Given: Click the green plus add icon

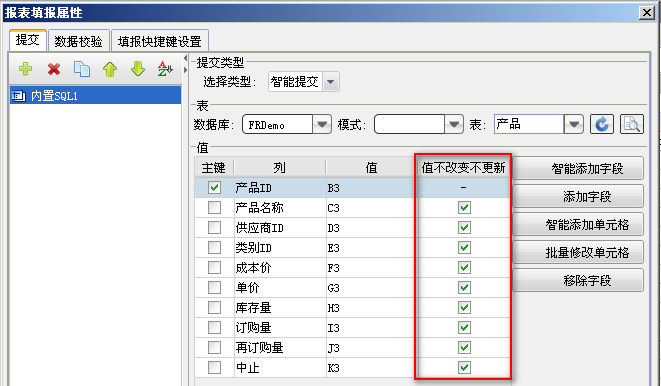Looking at the screenshot, I should [26, 69].
